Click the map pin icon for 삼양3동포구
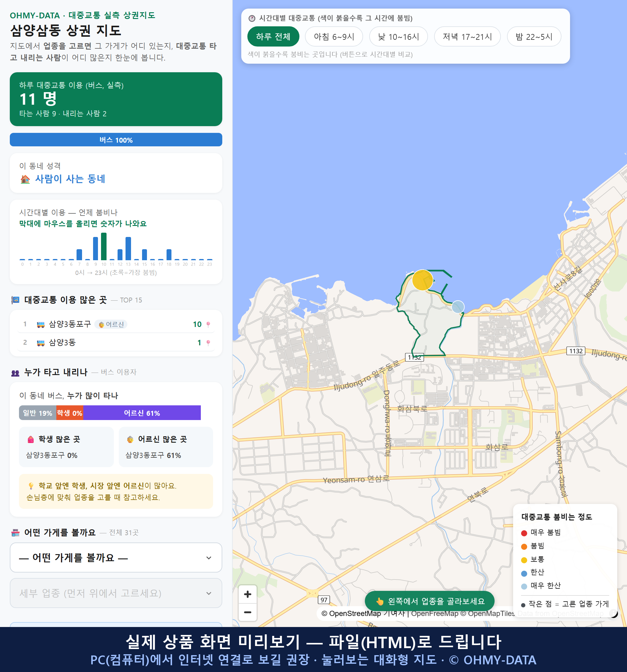The height and width of the screenshot is (672, 627). [208, 325]
